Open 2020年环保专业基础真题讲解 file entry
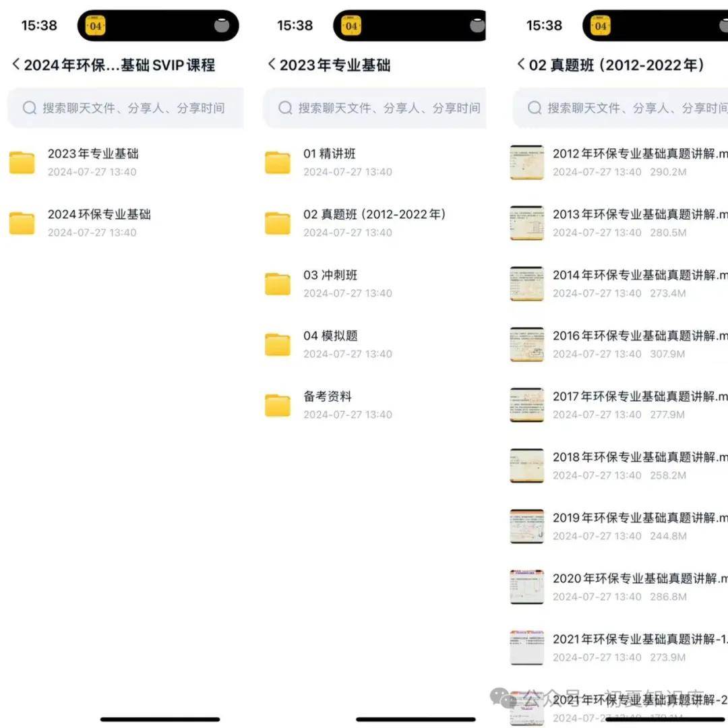The width and height of the screenshot is (728, 728). click(619, 587)
